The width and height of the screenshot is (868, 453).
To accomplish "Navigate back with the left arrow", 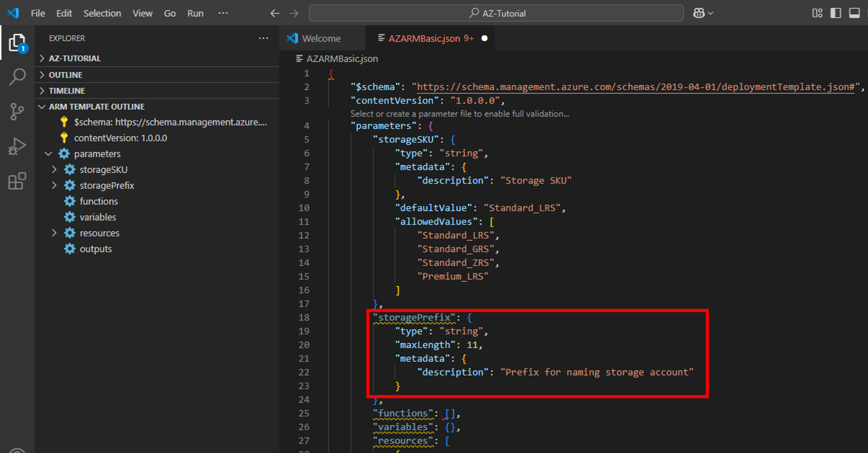I will [x=275, y=13].
